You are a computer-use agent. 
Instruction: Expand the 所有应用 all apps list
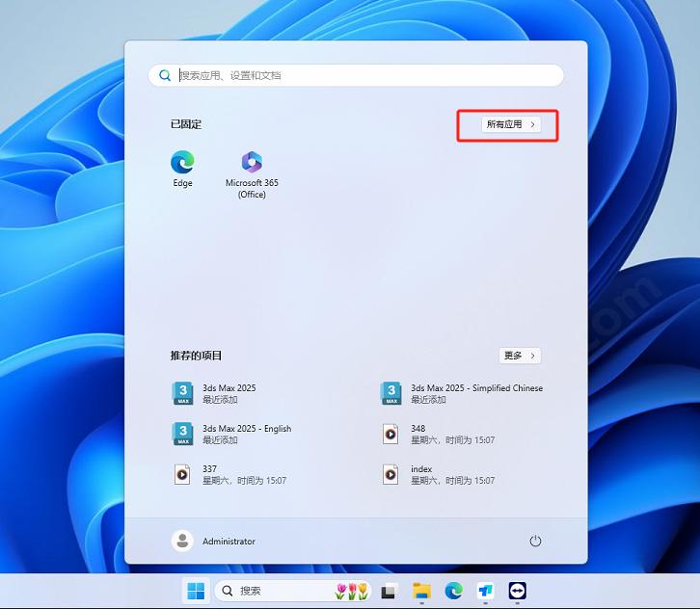pyautogui.click(x=511, y=124)
